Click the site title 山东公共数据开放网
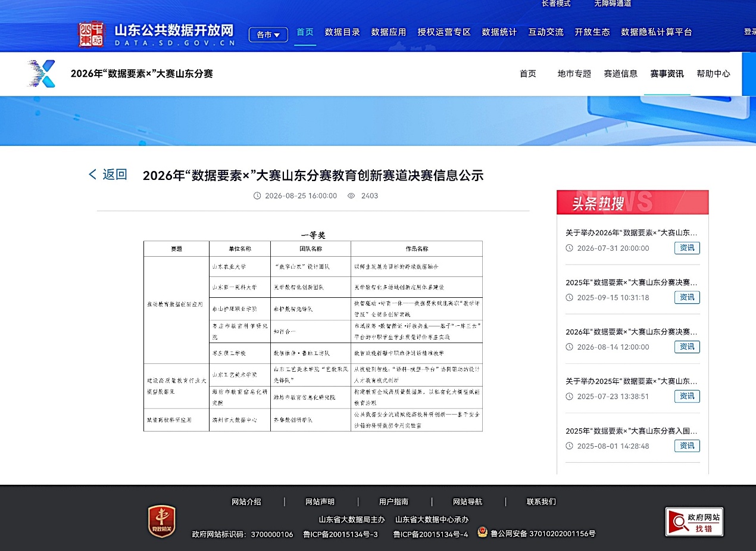 [174, 30]
